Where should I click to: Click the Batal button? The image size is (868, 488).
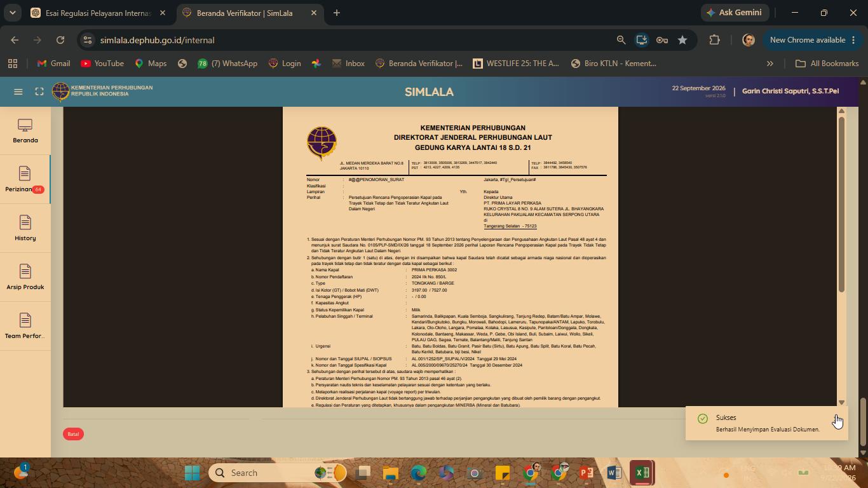73,434
